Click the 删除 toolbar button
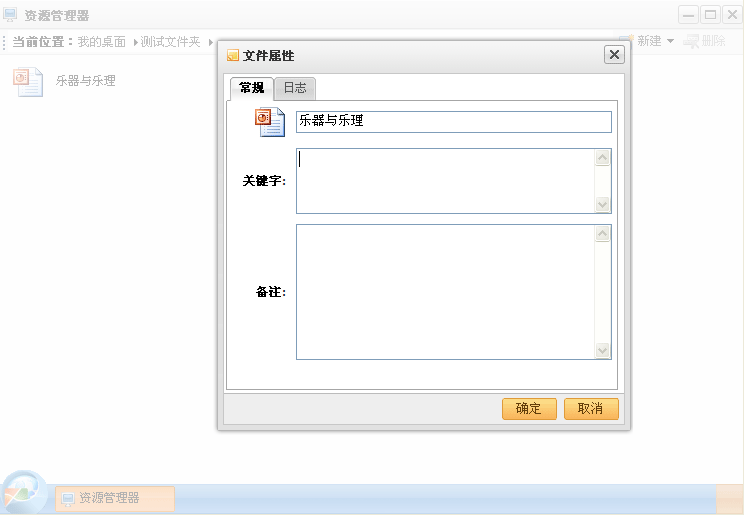Viewport: 744px width, 515px height. coord(704,41)
